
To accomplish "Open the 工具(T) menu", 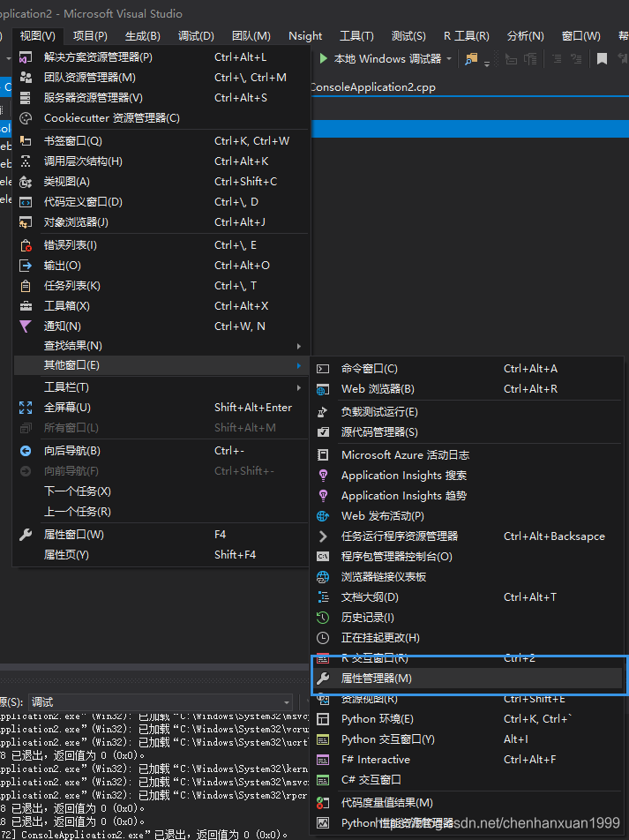I will click(x=356, y=36).
